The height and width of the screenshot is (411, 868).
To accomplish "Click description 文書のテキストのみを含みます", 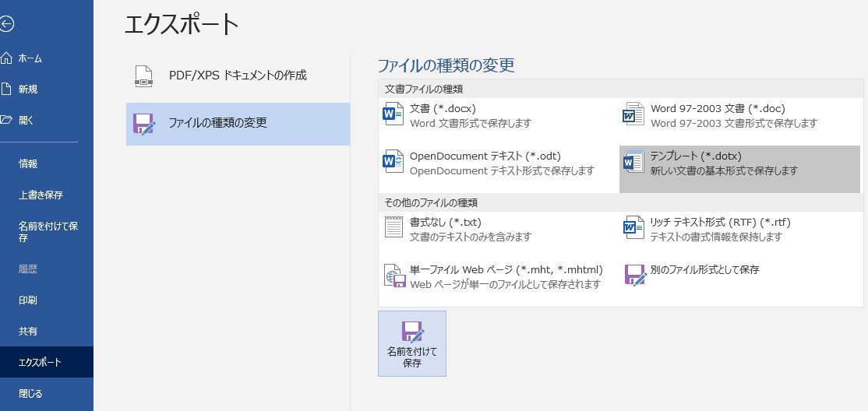I will [471, 237].
